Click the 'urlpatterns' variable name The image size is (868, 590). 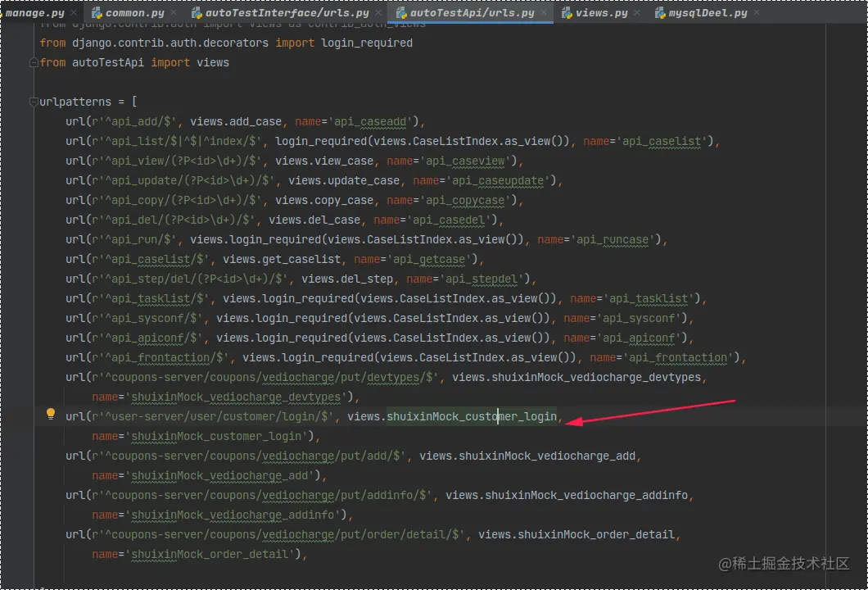tap(75, 102)
